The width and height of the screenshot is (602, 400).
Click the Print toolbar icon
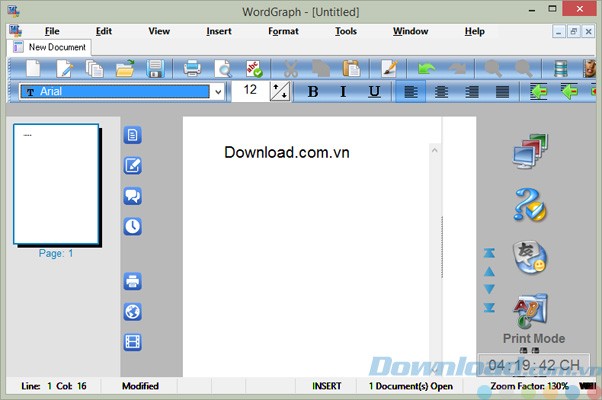tap(190, 69)
